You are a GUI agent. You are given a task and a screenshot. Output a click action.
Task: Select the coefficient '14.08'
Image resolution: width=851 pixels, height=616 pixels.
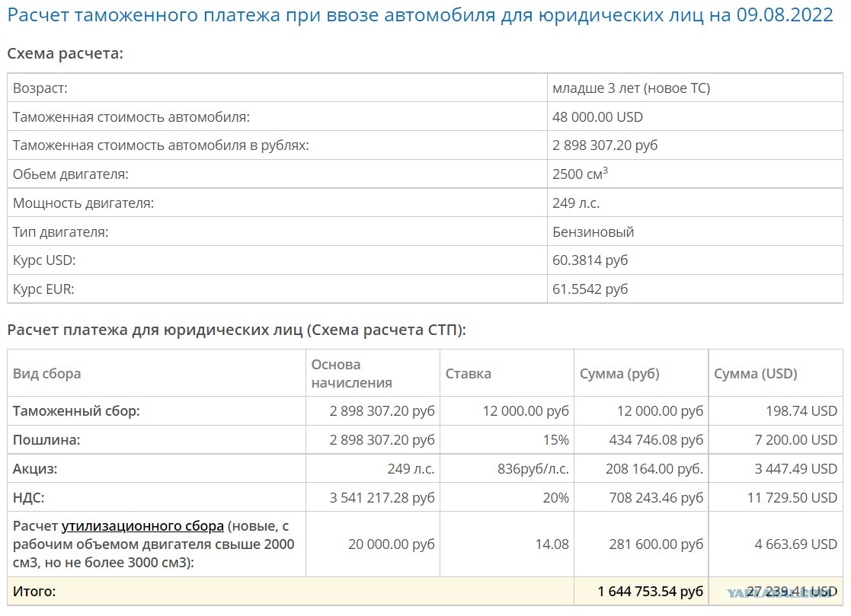[552, 544]
